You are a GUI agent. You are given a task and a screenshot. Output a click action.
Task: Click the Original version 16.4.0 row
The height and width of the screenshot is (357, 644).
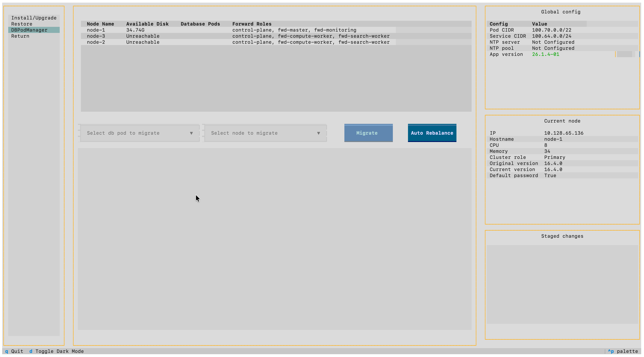point(562,163)
